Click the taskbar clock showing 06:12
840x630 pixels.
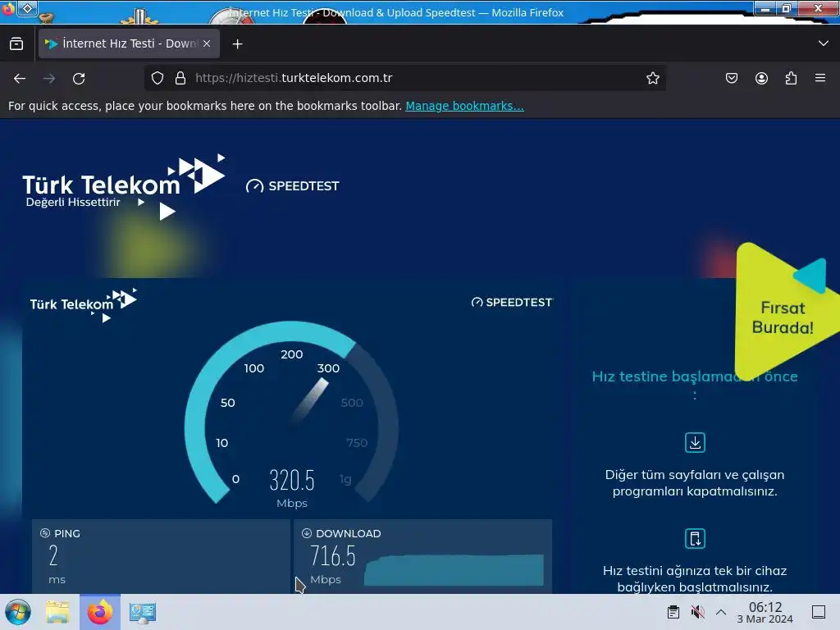click(765, 612)
